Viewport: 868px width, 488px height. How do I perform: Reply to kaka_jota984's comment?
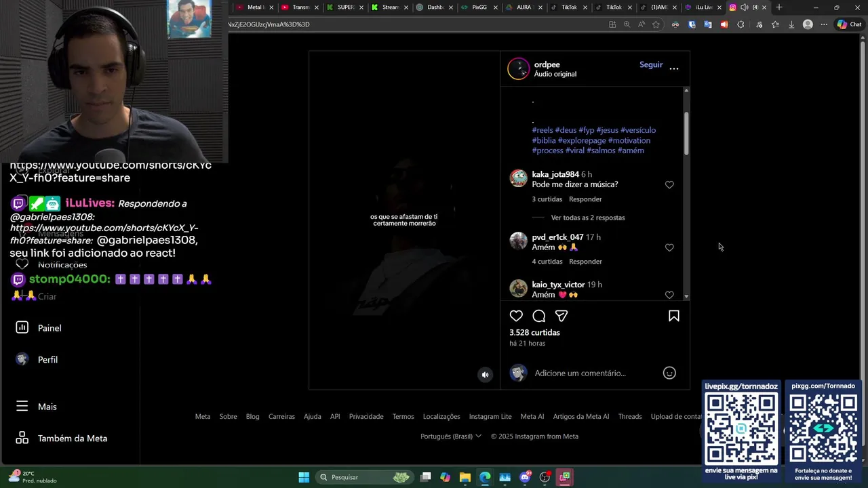[x=585, y=199]
